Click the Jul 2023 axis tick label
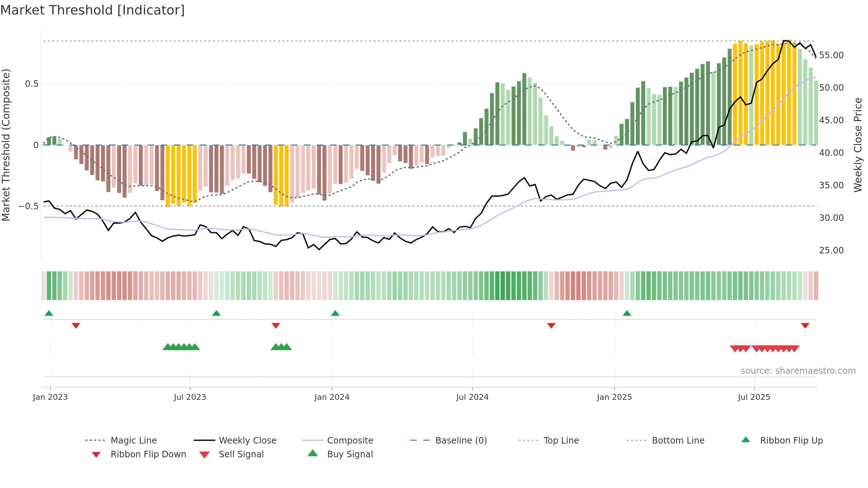 [x=190, y=397]
